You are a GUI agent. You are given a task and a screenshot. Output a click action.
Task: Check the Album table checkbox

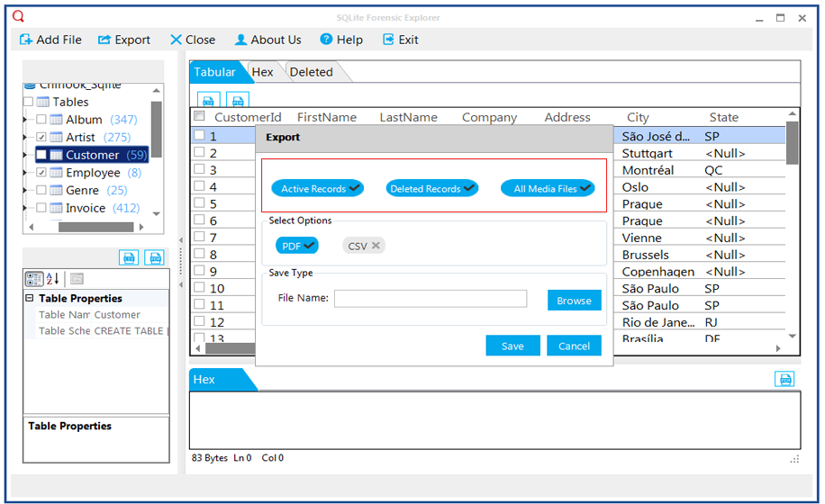41,120
